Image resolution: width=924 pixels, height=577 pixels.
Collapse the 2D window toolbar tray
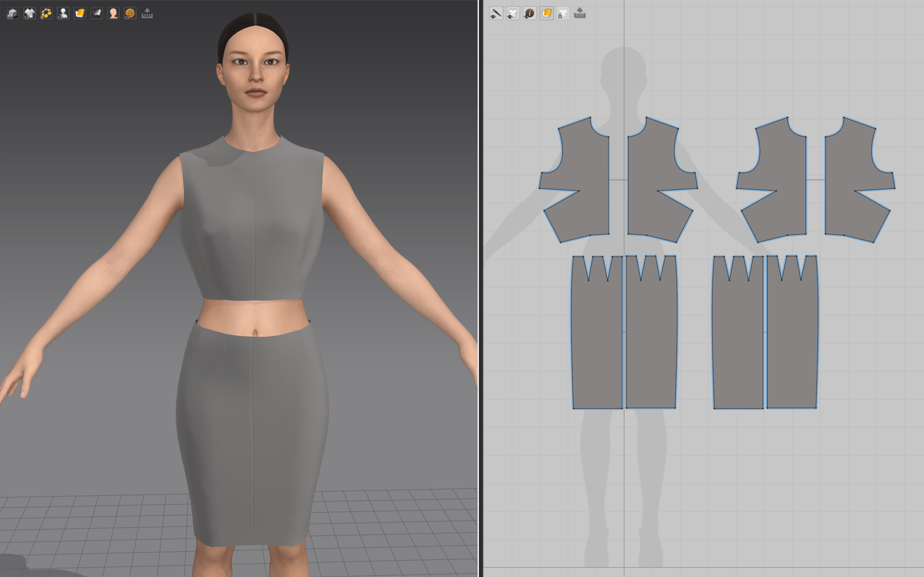click(580, 13)
